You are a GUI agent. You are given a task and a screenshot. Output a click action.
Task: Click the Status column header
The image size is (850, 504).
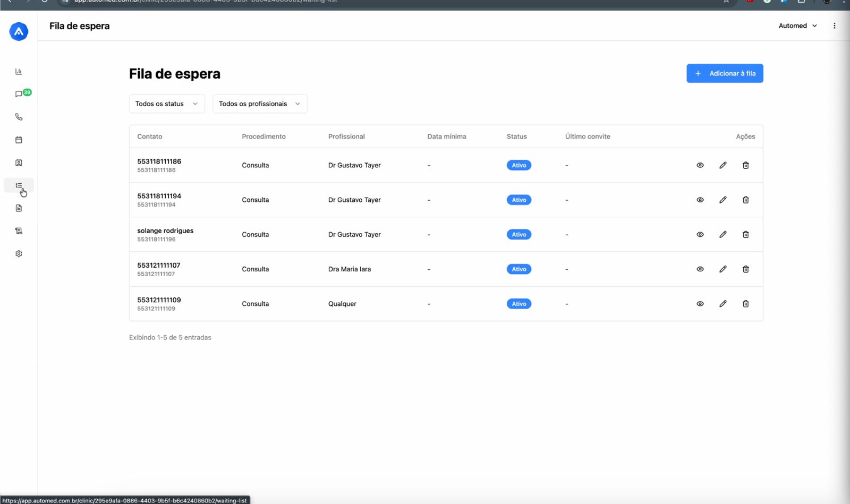point(517,136)
